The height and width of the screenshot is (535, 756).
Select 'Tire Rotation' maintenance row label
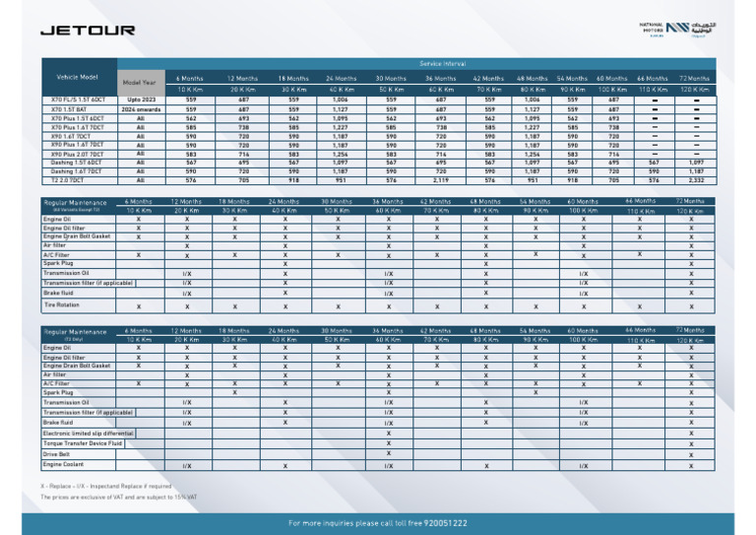(62, 304)
